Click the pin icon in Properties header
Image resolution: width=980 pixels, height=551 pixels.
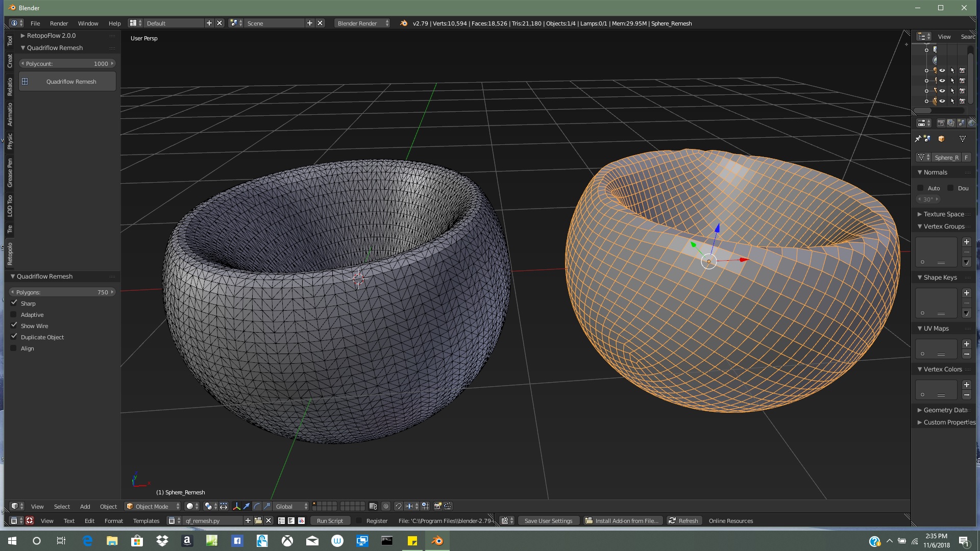click(918, 139)
